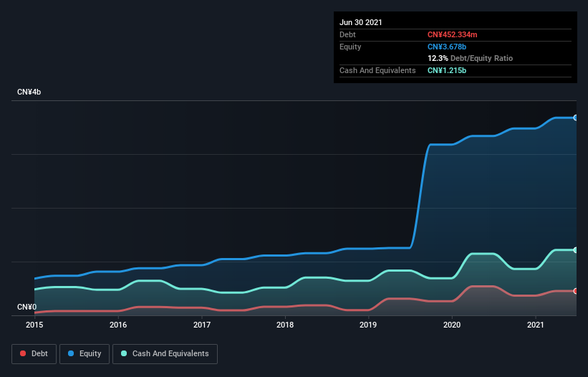The image size is (588, 377).
Task: Toggle the Debt series legend button
Action: [x=34, y=354]
